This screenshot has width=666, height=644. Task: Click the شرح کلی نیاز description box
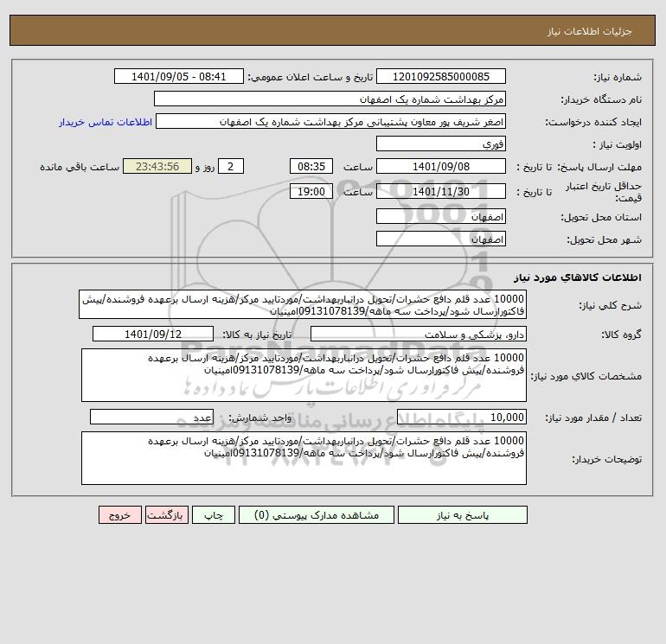pos(303,305)
